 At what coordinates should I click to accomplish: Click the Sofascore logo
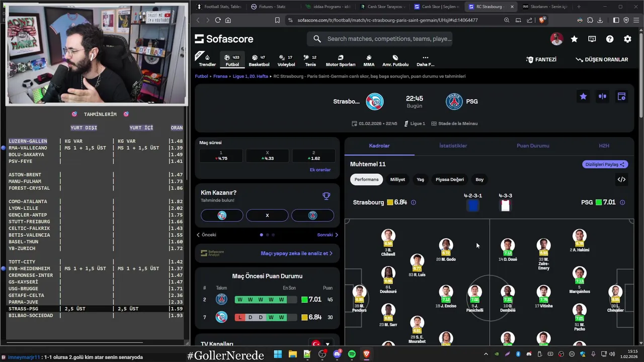coord(224,39)
